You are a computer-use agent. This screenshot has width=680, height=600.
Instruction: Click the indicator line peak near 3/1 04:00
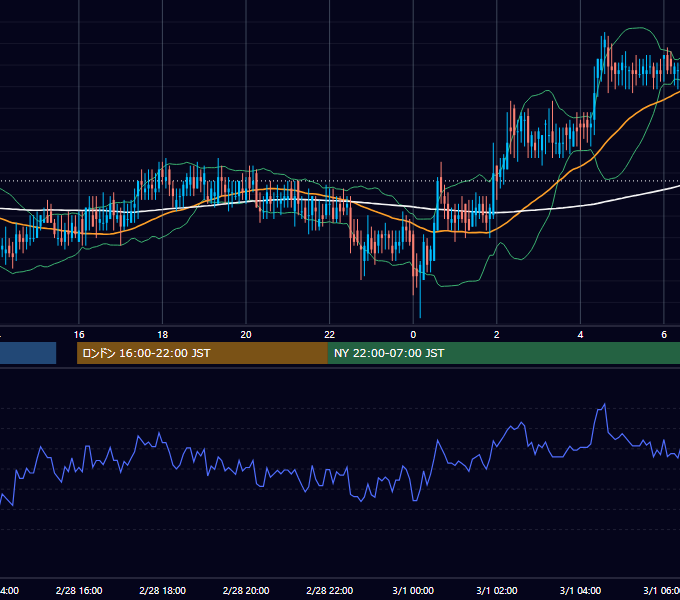(604, 405)
